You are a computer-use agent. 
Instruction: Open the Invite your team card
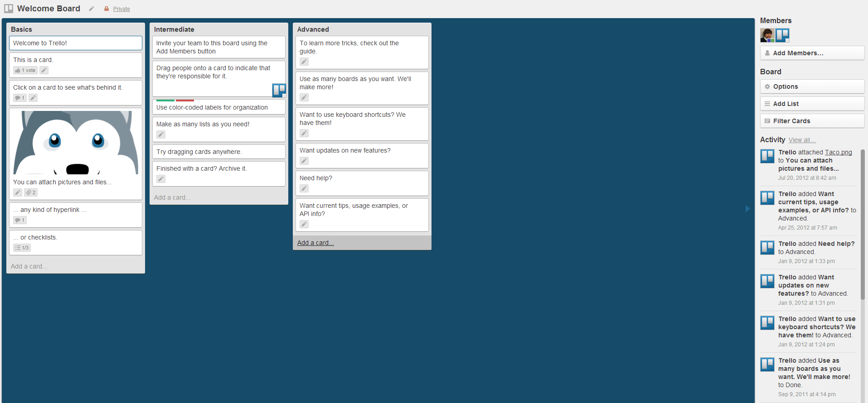pos(219,47)
